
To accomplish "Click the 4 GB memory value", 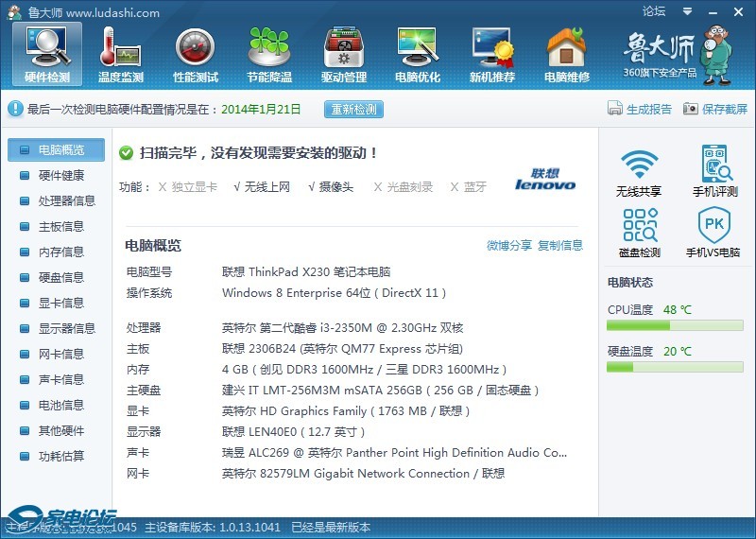I will [x=364, y=370].
